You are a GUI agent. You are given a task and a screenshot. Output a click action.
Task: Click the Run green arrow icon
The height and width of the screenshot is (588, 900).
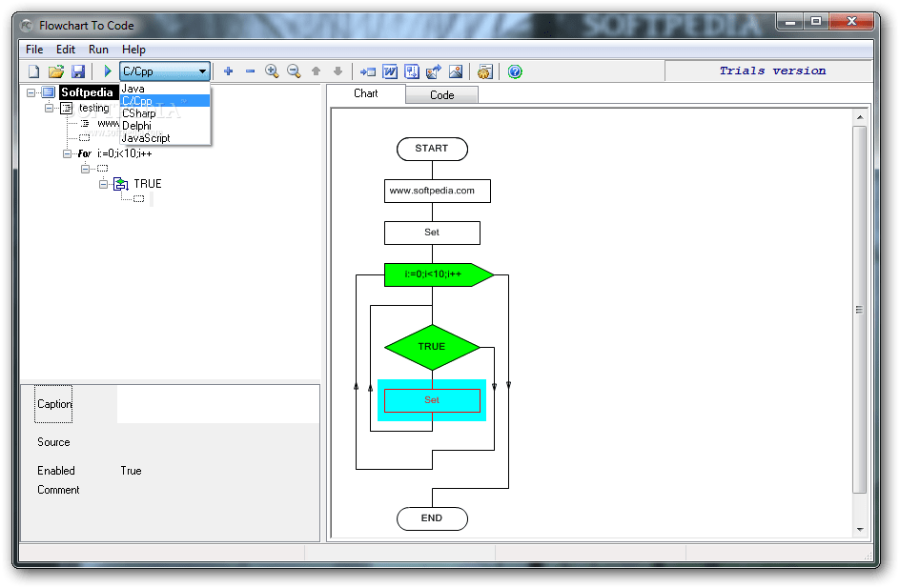[107, 71]
